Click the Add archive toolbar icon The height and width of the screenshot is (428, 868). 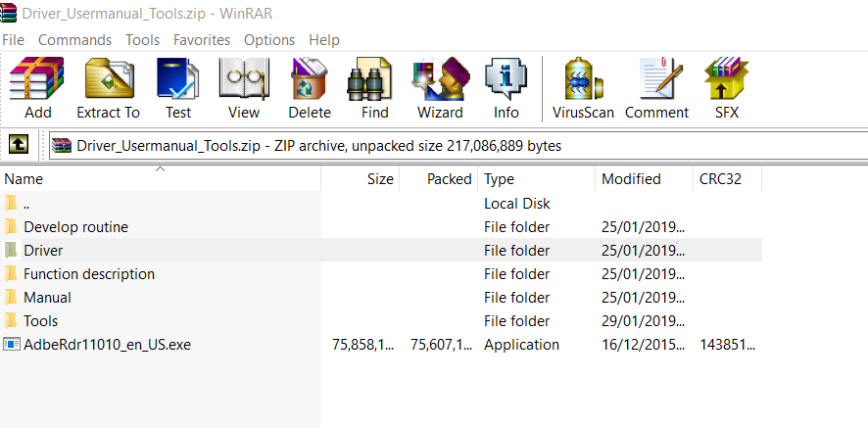37,86
